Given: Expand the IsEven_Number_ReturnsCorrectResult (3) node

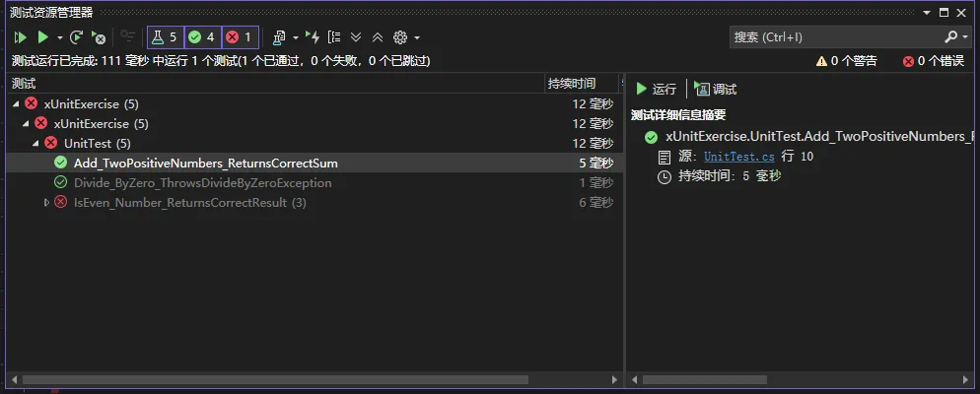Looking at the screenshot, I should [x=46, y=202].
